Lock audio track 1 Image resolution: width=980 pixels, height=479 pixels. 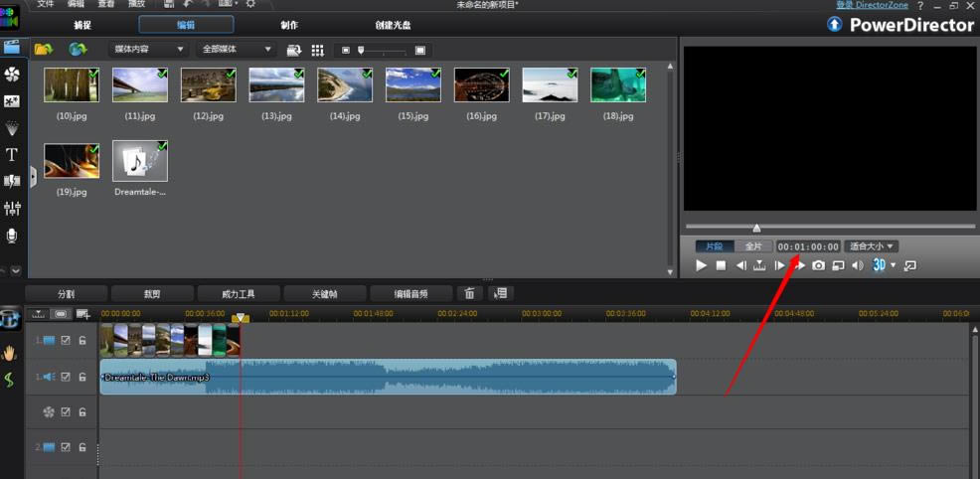point(82,377)
